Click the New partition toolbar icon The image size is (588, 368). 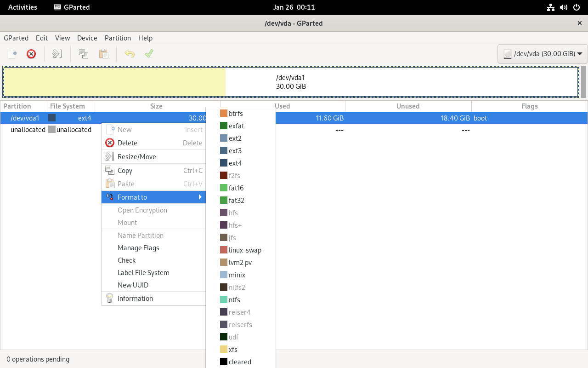click(x=12, y=54)
